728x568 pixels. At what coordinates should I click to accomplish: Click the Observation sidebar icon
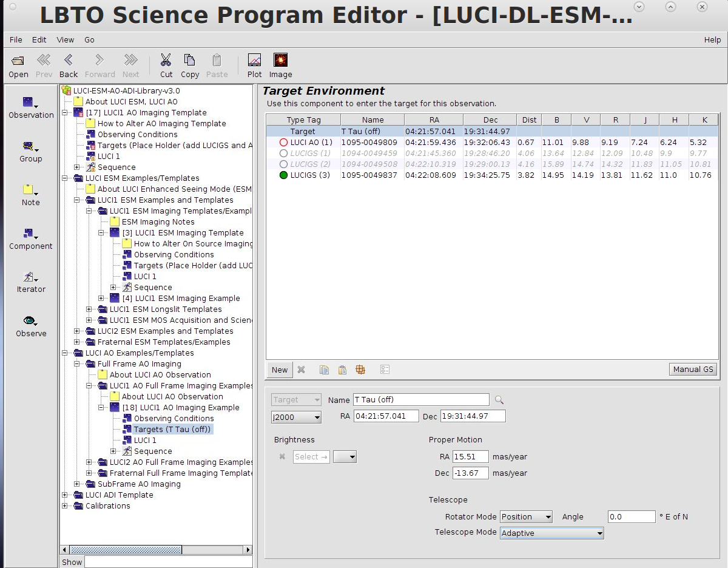click(x=30, y=102)
